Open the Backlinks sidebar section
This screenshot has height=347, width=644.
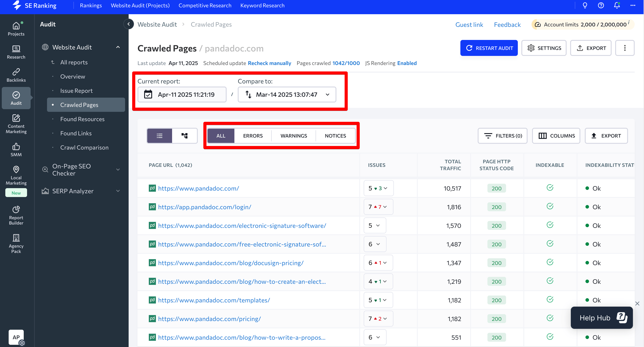(x=16, y=75)
